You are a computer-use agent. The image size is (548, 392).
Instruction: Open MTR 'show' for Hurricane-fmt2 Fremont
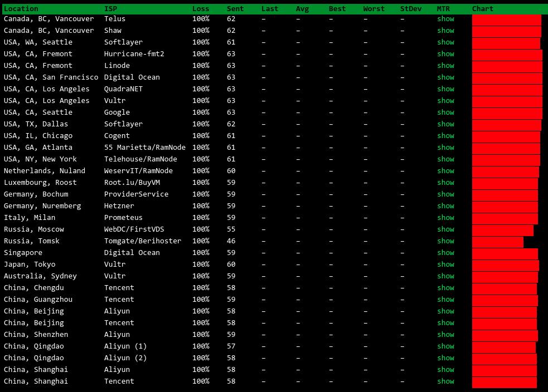pos(445,54)
